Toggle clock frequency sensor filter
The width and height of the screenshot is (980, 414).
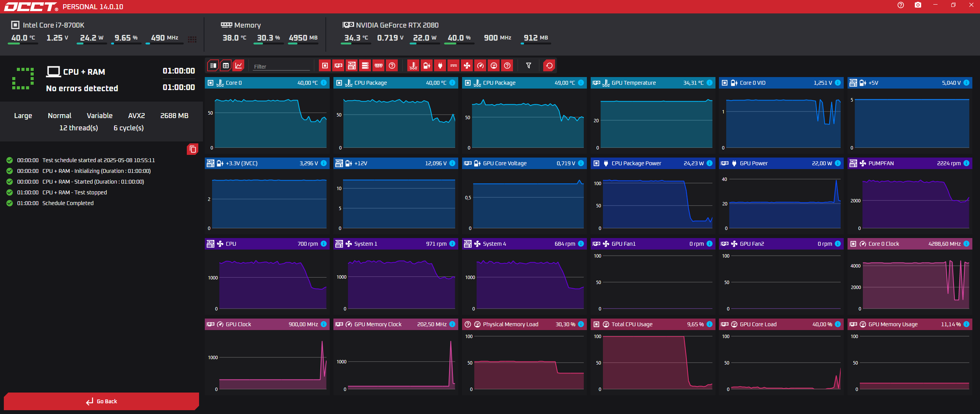click(480, 66)
